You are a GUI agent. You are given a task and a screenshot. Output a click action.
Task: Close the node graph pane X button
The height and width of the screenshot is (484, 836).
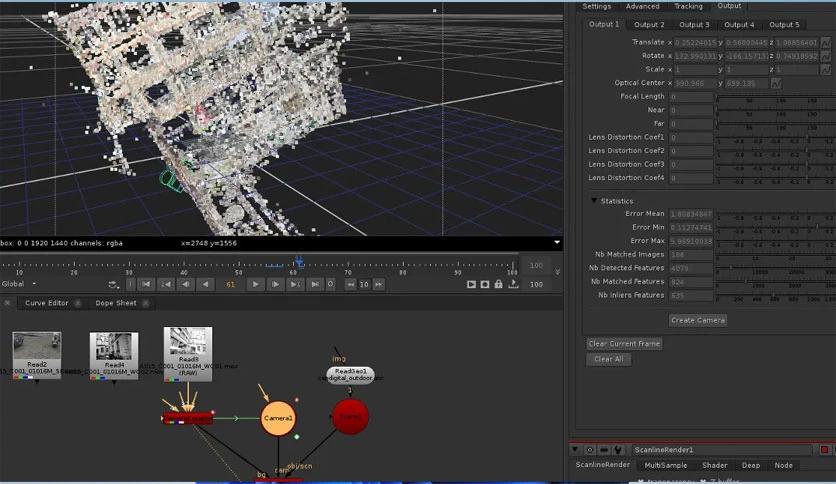click(x=7, y=303)
